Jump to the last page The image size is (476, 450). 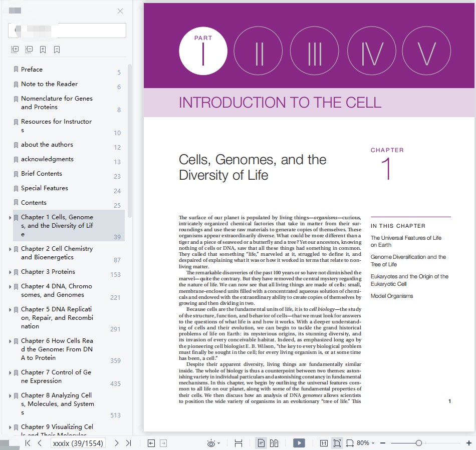pos(129,443)
